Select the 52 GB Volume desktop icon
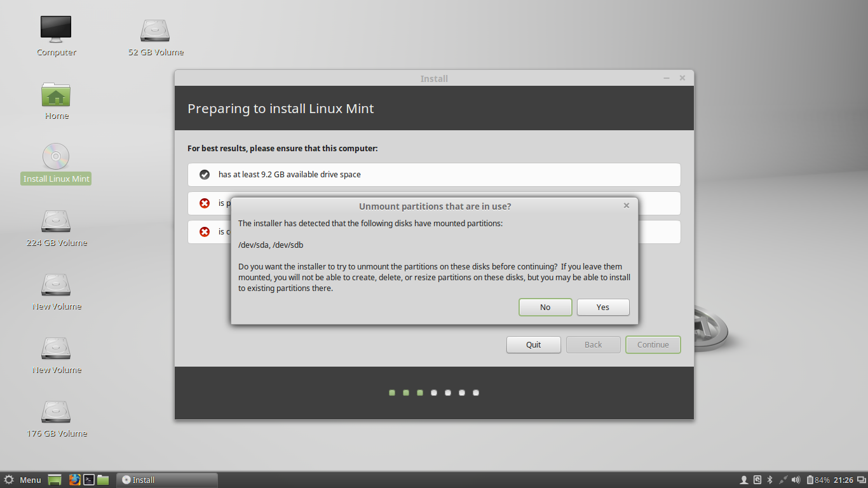The width and height of the screenshot is (868, 488). (156, 37)
